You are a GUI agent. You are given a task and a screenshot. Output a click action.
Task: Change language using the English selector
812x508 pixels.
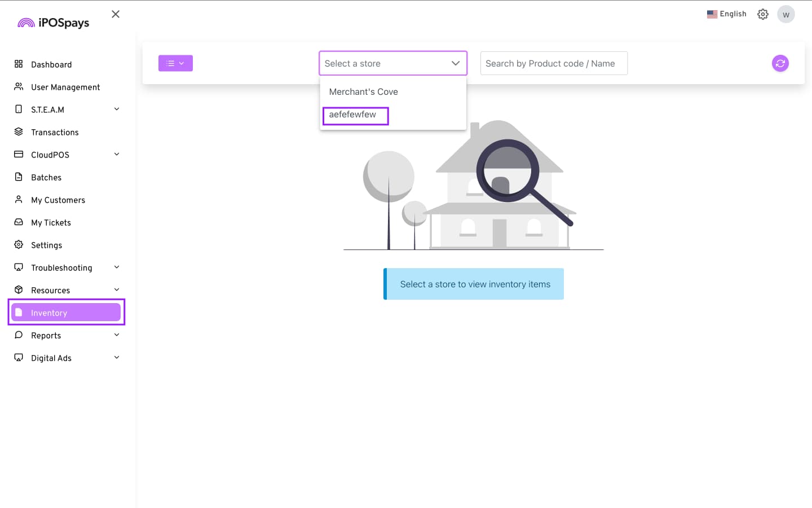[726, 14]
